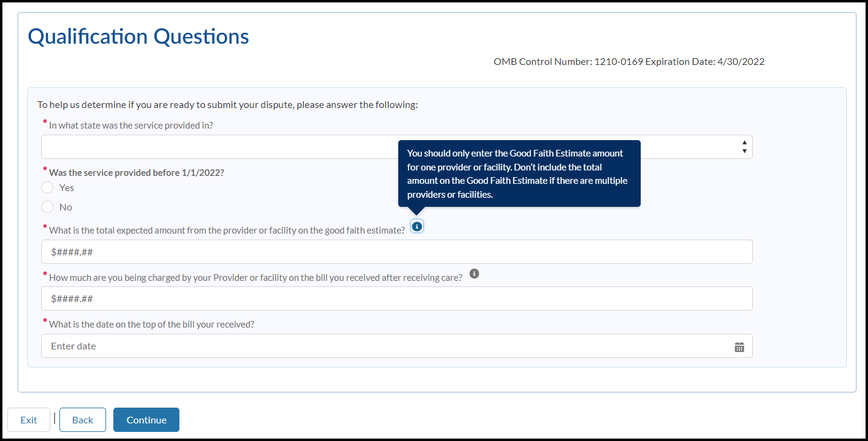Screen dimensions: 868x441
Task: Select the No radio button
Action: 48,207
